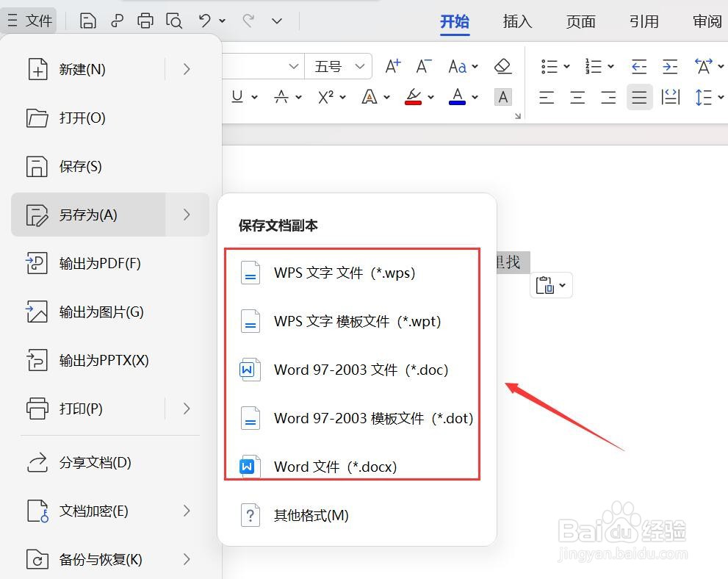
Task: Select the Format Painter icon
Action: (x=117, y=20)
